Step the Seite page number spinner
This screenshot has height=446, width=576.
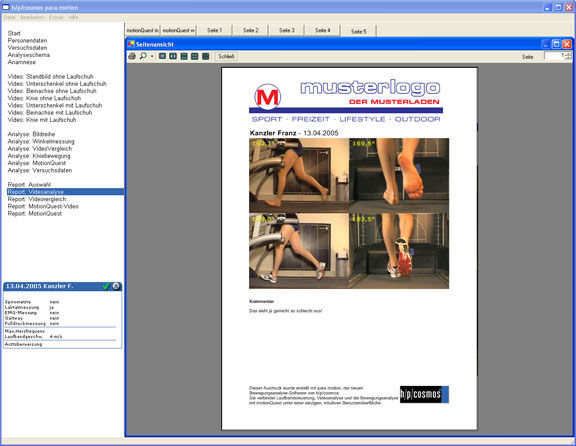coord(568,56)
